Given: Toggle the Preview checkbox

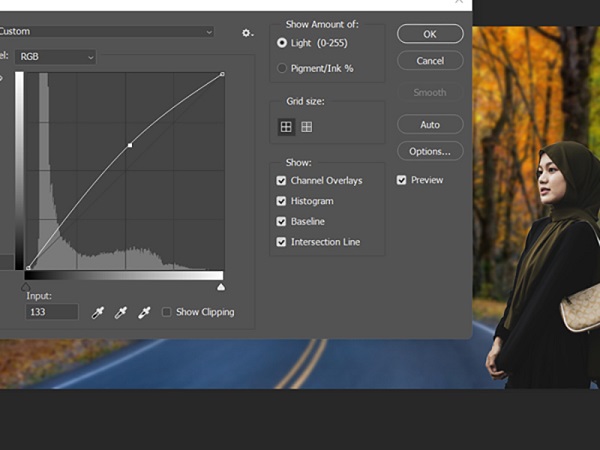Looking at the screenshot, I should tap(402, 180).
